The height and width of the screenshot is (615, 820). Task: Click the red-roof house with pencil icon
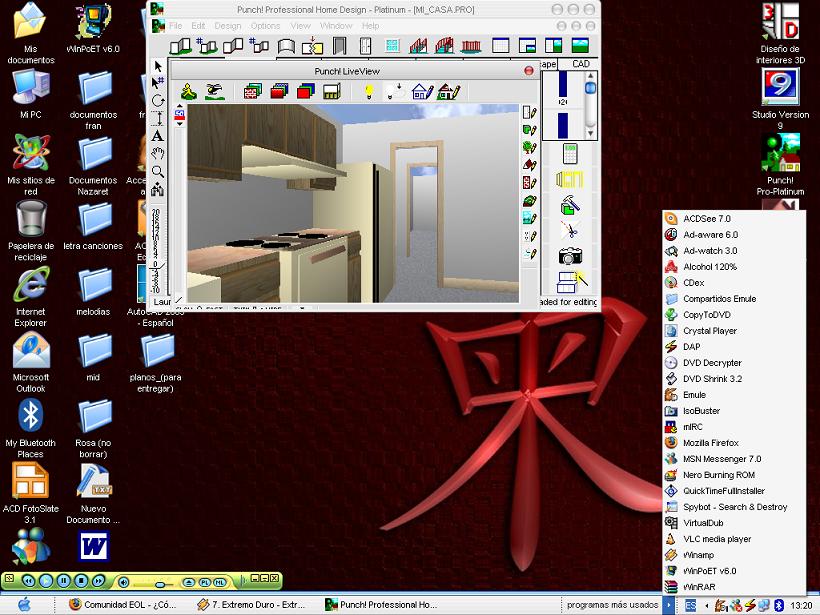click(x=449, y=92)
